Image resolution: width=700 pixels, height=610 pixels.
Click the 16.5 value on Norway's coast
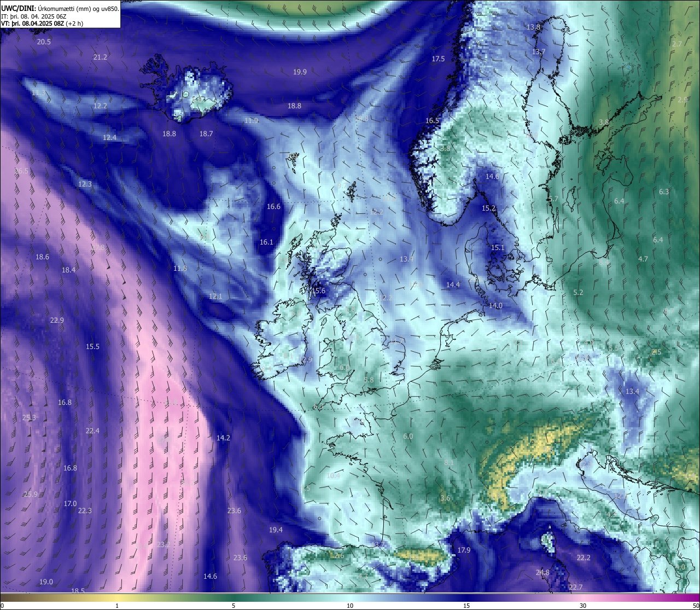[x=432, y=120]
